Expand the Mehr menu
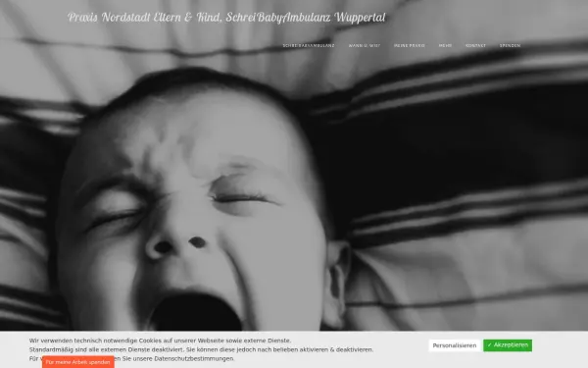 point(445,46)
